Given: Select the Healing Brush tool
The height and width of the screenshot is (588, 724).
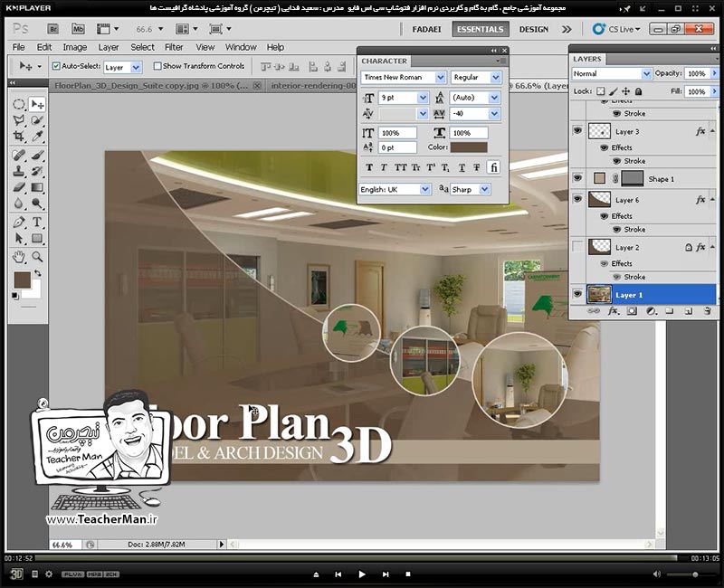Looking at the screenshot, I should [x=18, y=155].
